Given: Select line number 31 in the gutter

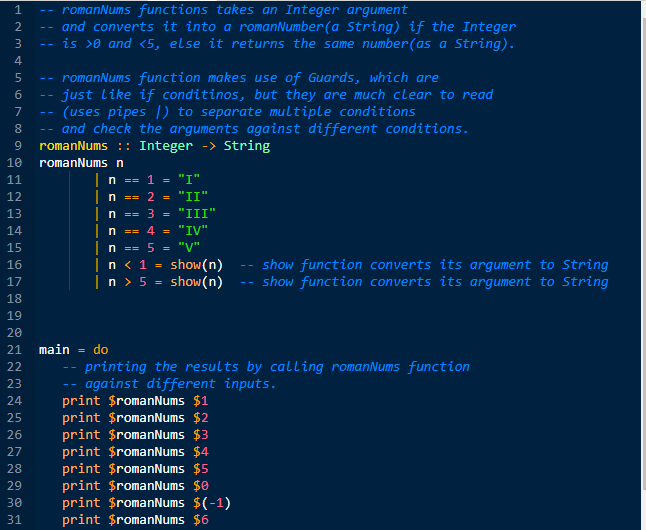Looking at the screenshot, I should (x=13, y=520).
